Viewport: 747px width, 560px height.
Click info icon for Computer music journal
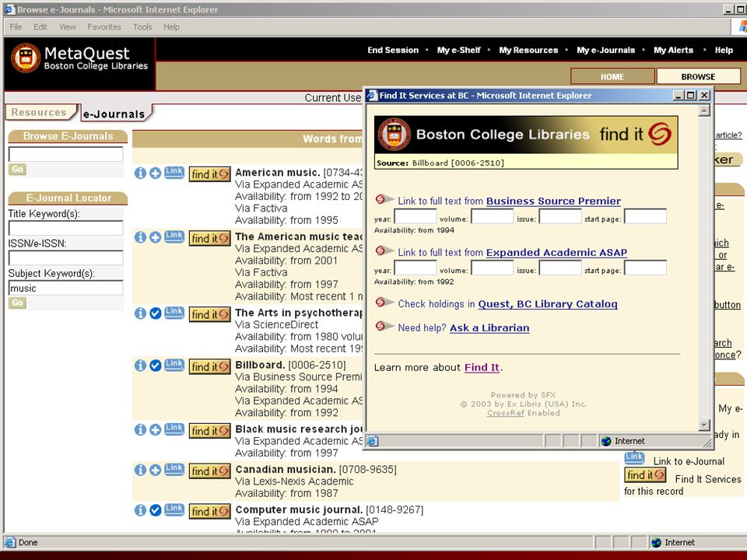click(x=140, y=510)
